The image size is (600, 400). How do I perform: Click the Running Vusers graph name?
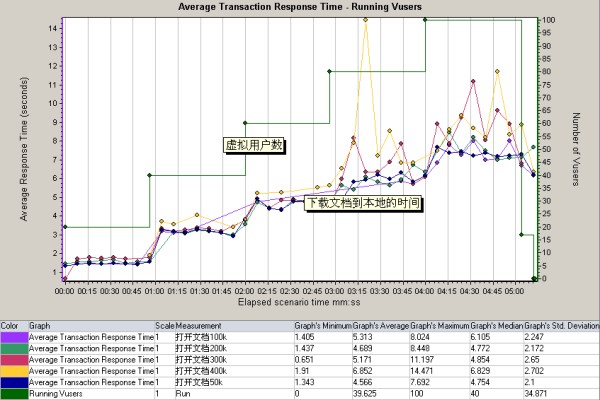pyautogui.click(x=55, y=393)
